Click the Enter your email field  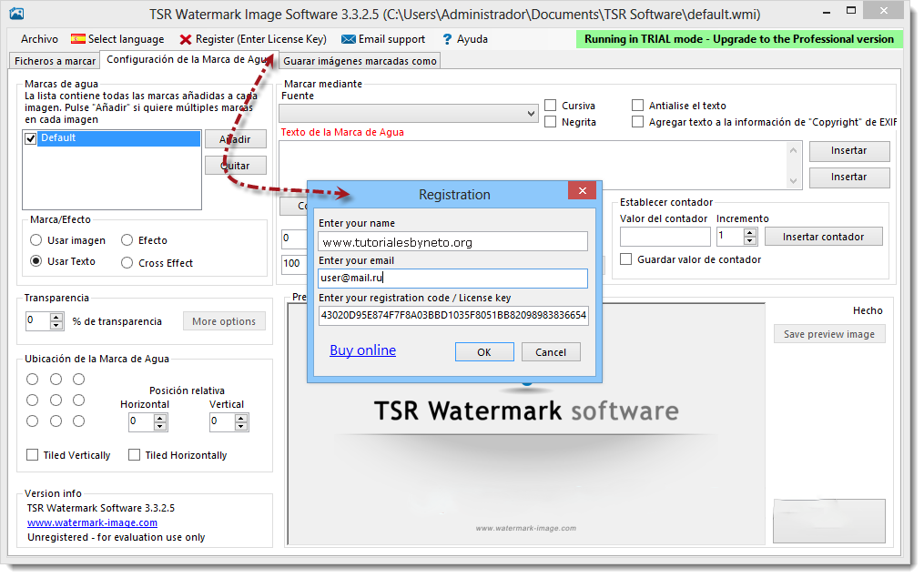(x=452, y=279)
